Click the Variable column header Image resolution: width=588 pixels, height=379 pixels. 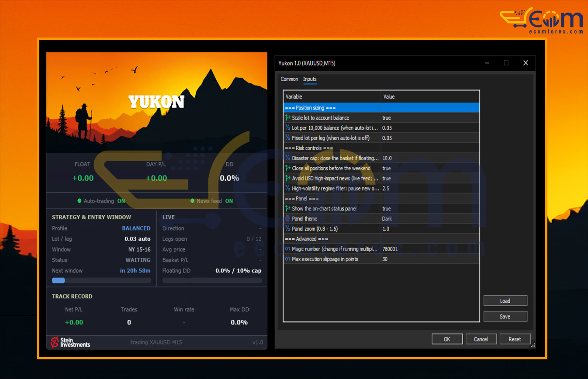tap(332, 96)
